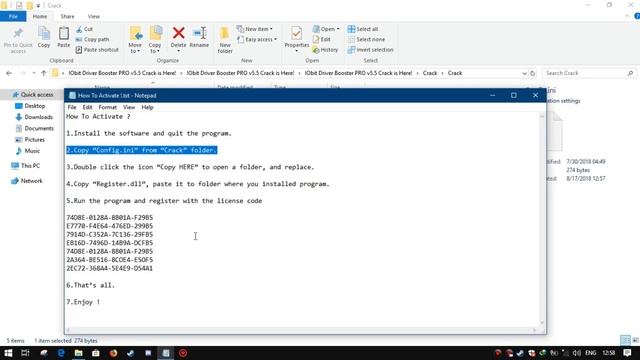Open the Windows Start menu
640x360 pixels.
[8, 353]
